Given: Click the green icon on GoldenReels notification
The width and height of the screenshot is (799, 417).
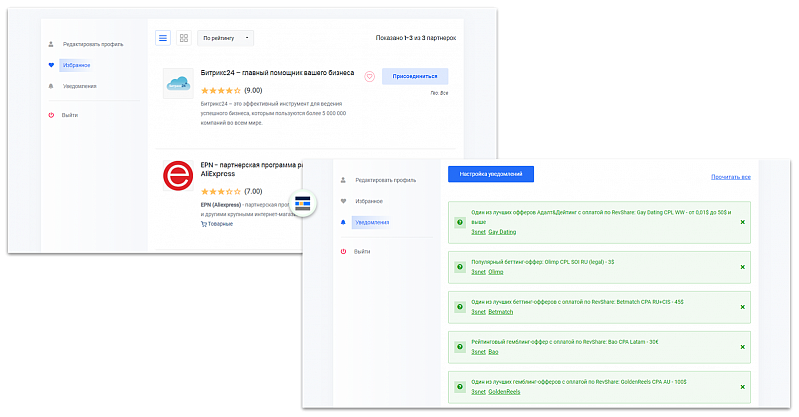Looking at the screenshot, I should click(460, 387).
